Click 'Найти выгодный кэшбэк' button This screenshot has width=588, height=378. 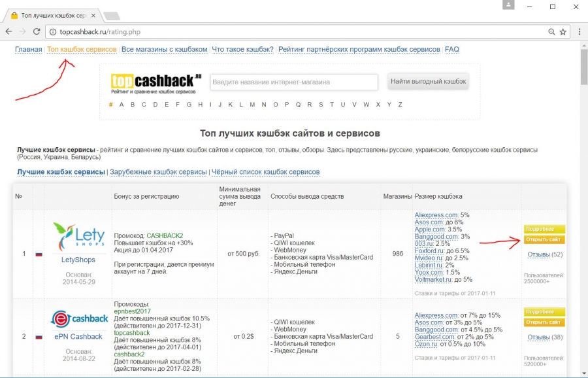click(428, 82)
